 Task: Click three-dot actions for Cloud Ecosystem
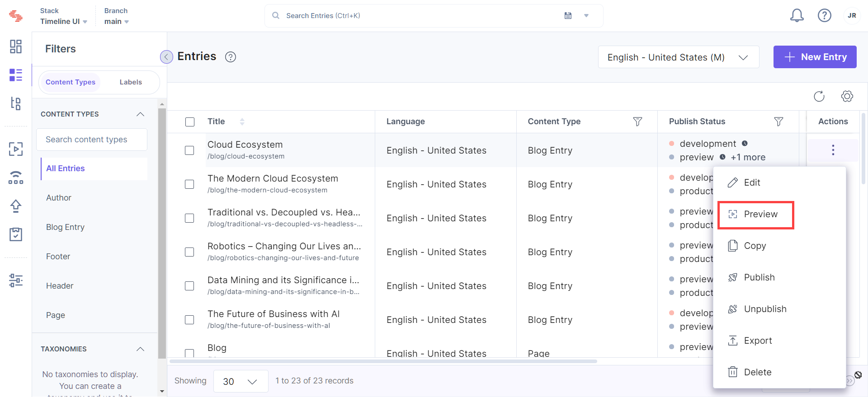pos(833,150)
